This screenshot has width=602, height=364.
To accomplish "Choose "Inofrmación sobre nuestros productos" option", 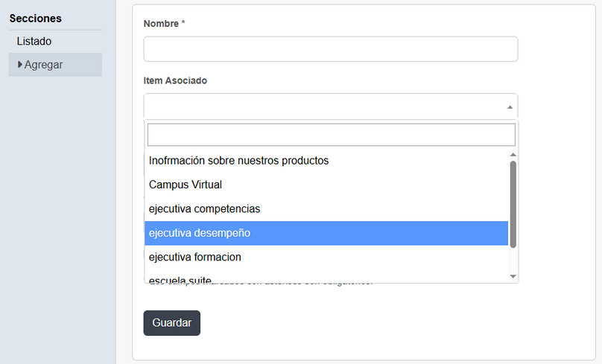I will (238, 161).
